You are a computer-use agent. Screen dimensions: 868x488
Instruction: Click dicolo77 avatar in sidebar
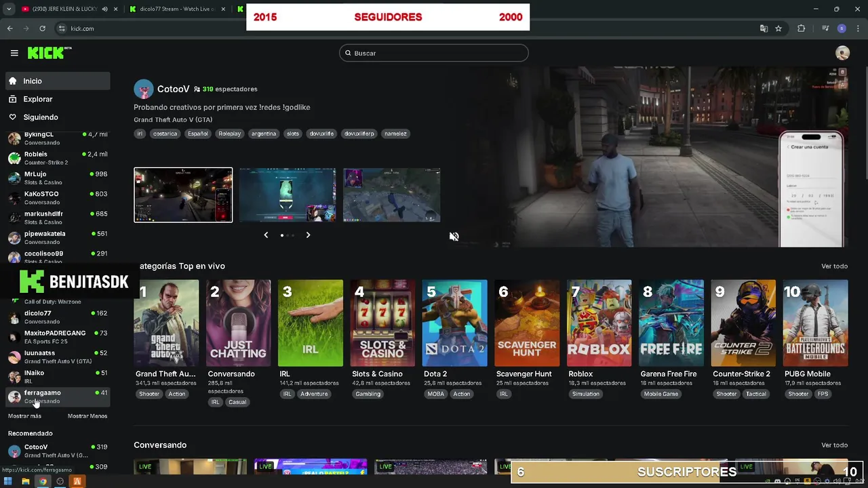(x=14, y=317)
